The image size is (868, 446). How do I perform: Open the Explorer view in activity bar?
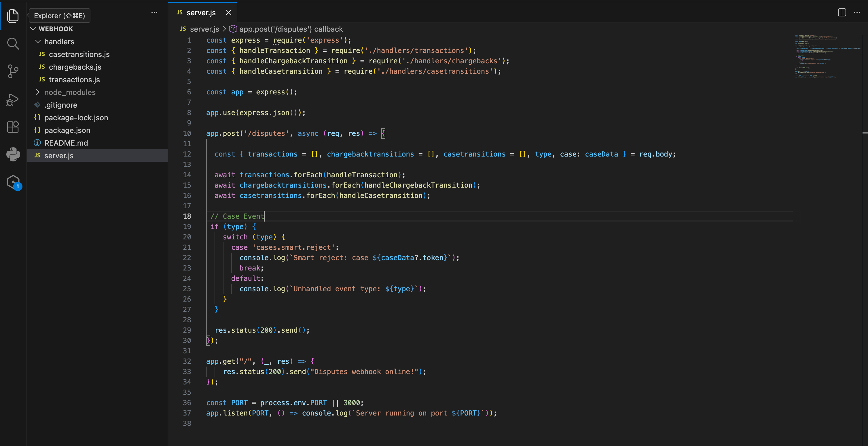pyautogui.click(x=13, y=16)
